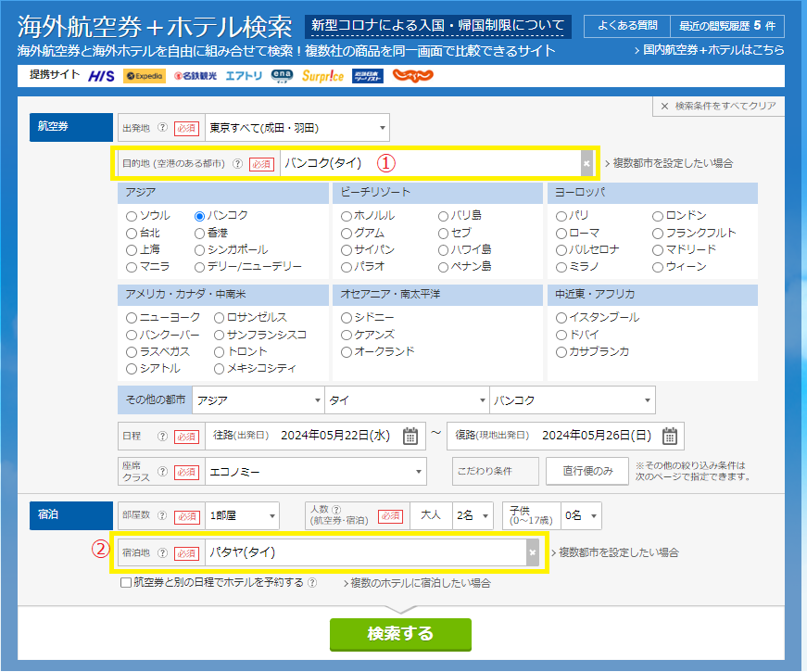Open 国内航空券+ホテルはこちら link

[709, 50]
